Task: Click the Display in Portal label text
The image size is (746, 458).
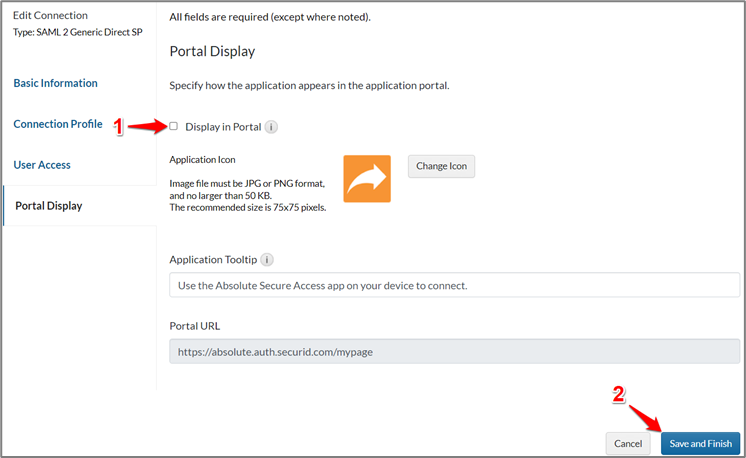Action: 223,127
